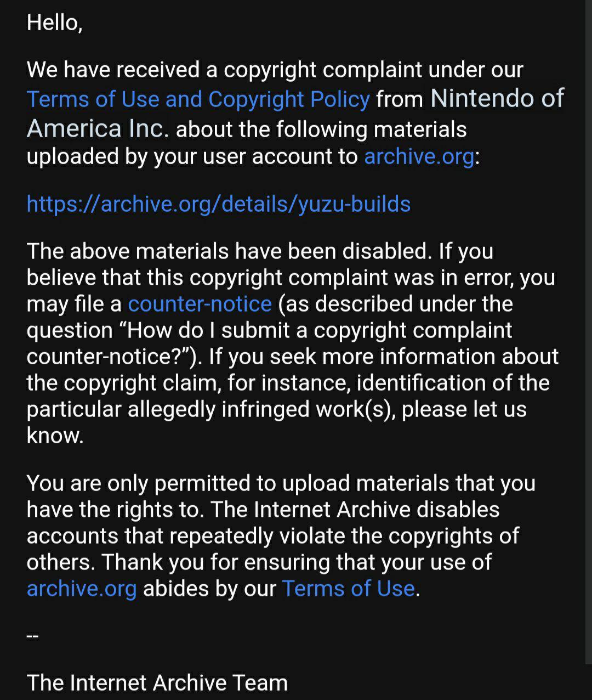Open the final Terms of Use link
The height and width of the screenshot is (700, 592).
[348, 589]
